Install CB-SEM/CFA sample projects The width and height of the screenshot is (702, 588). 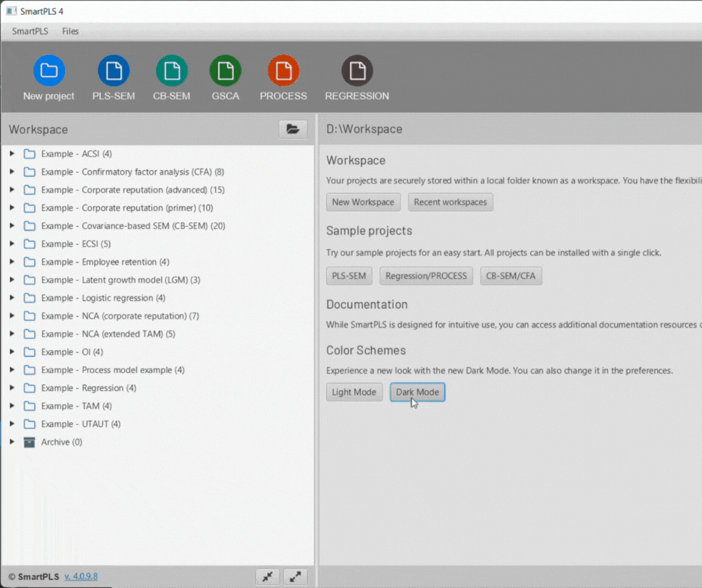[510, 276]
